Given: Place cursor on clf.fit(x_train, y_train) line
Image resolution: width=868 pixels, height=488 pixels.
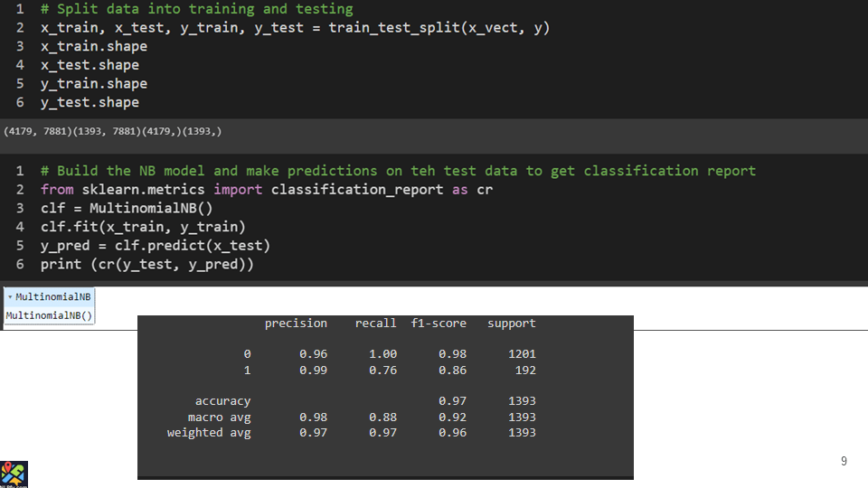Looking at the screenshot, I should 143,228.
